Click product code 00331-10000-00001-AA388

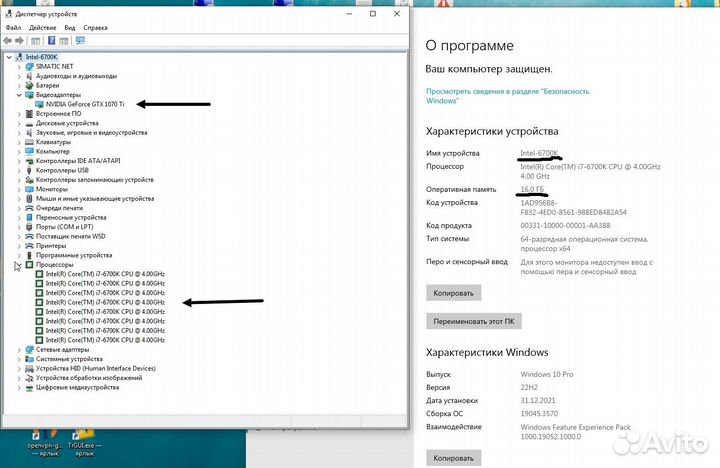[x=565, y=226]
